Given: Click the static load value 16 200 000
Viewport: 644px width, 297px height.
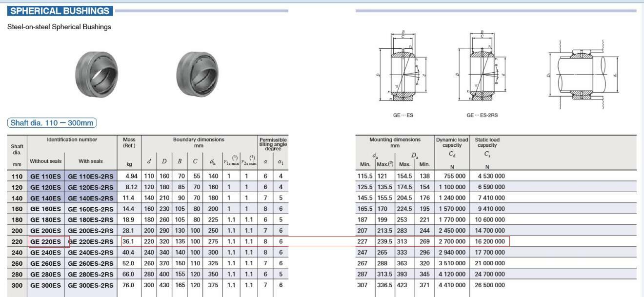Looking at the screenshot, I should point(489,241).
